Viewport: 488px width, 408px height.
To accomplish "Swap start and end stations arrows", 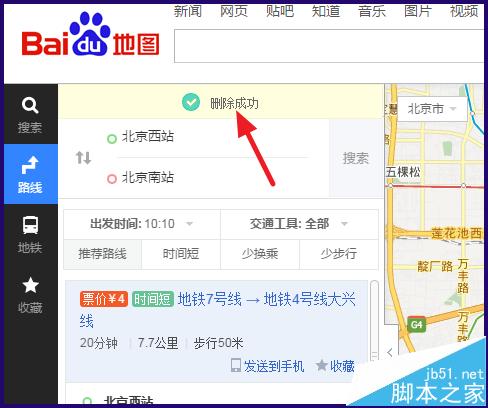I will 83,158.
